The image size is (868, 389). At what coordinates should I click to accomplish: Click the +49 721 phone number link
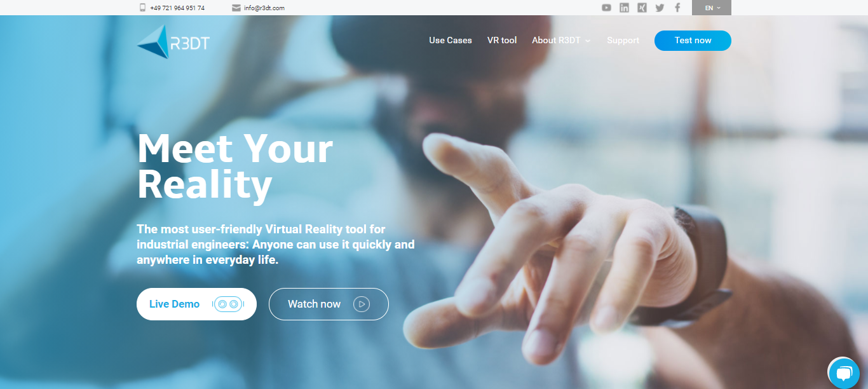177,8
